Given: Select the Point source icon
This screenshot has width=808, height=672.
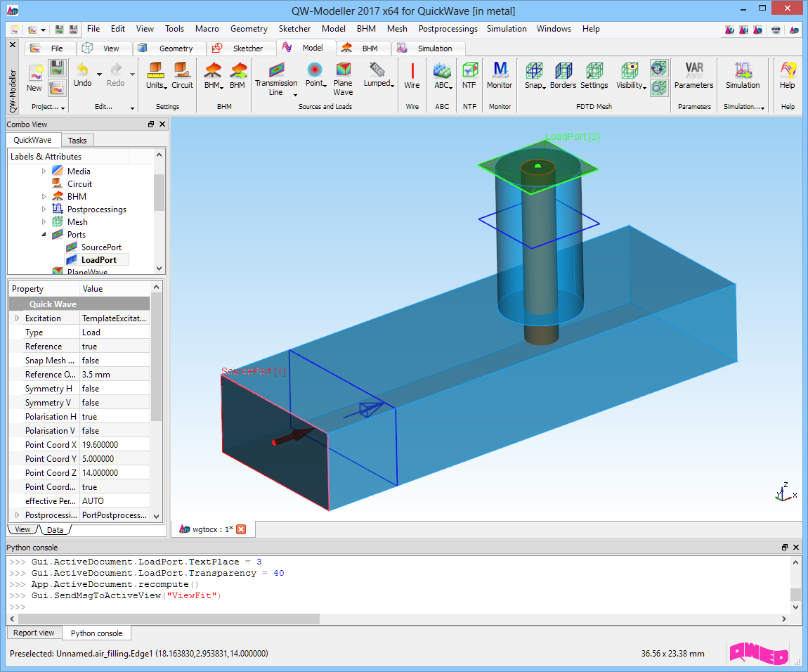Looking at the screenshot, I should [x=314, y=69].
